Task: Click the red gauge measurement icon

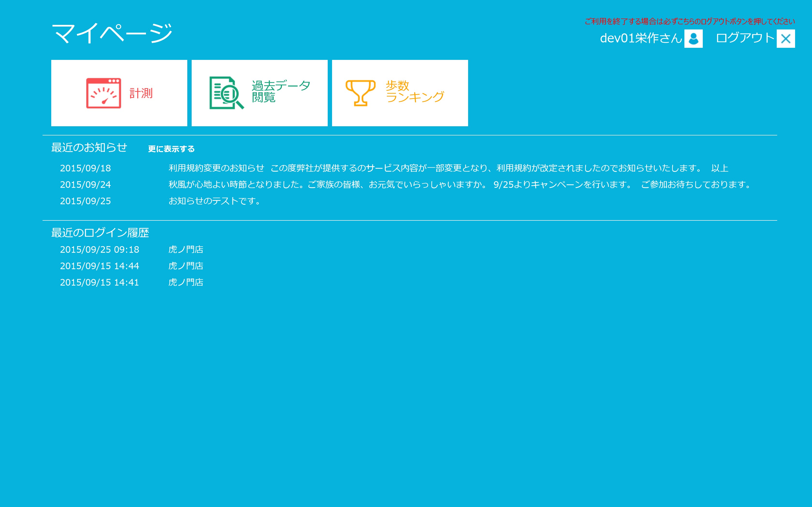Action: pyautogui.click(x=103, y=93)
